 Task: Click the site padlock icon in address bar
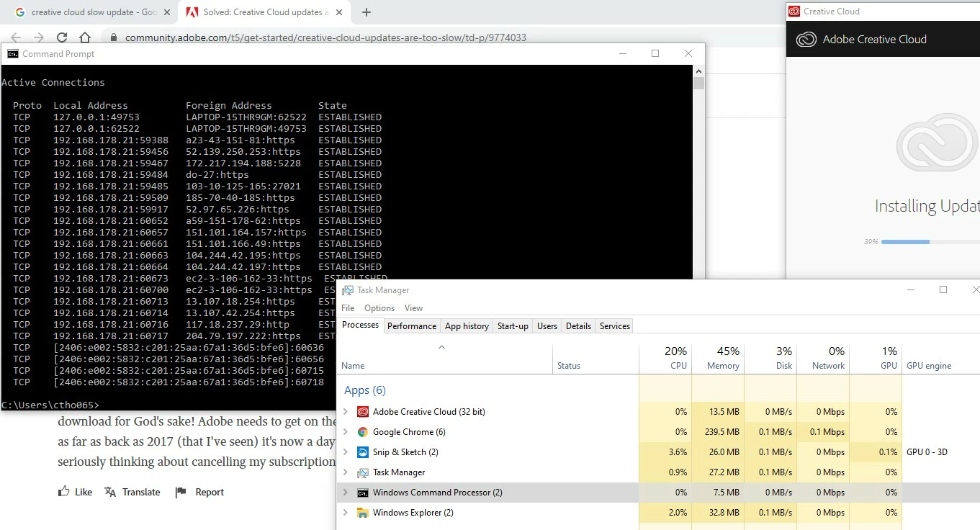(114, 37)
